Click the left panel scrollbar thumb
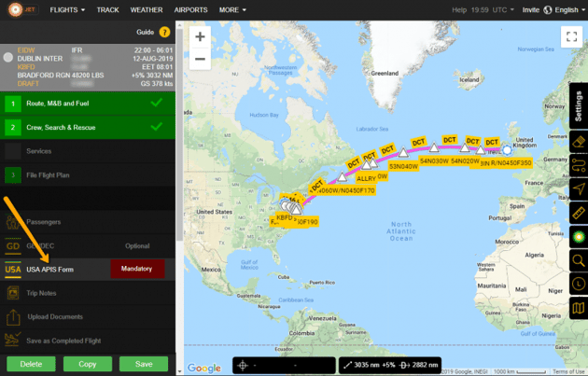The height and width of the screenshot is (376, 588). pyautogui.click(x=179, y=135)
